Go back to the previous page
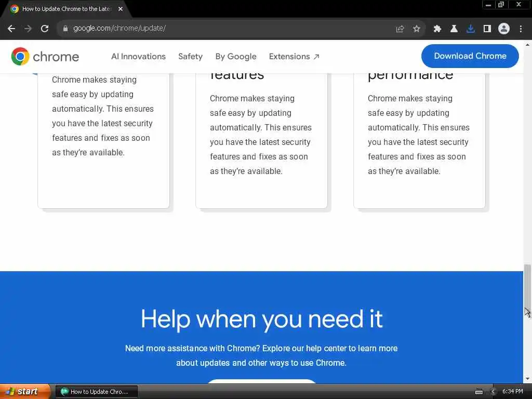532x399 pixels. click(x=11, y=29)
